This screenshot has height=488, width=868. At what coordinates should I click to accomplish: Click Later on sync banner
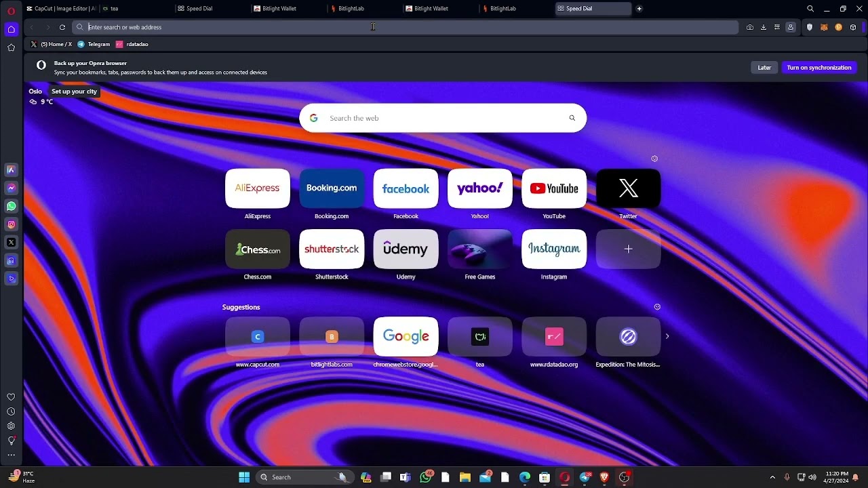pyautogui.click(x=764, y=68)
